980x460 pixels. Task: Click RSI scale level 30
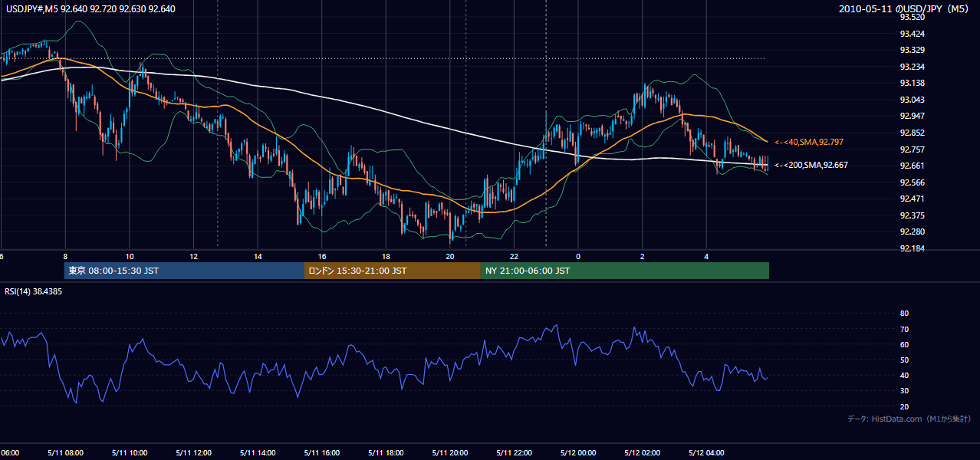tap(904, 391)
